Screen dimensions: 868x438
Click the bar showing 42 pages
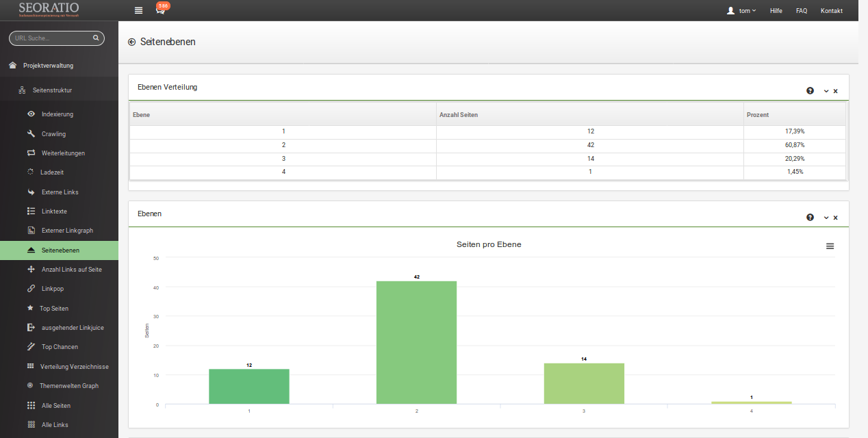(416, 342)
